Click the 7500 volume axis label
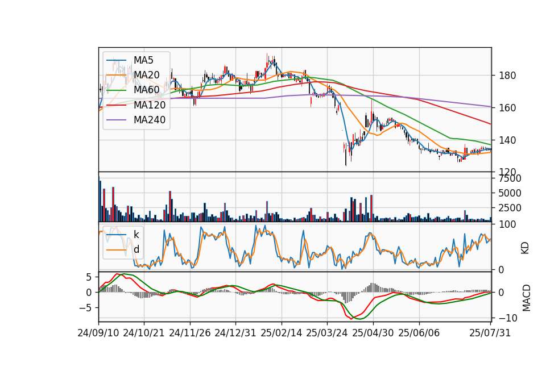The image size is (546, 392). (510, 179)
